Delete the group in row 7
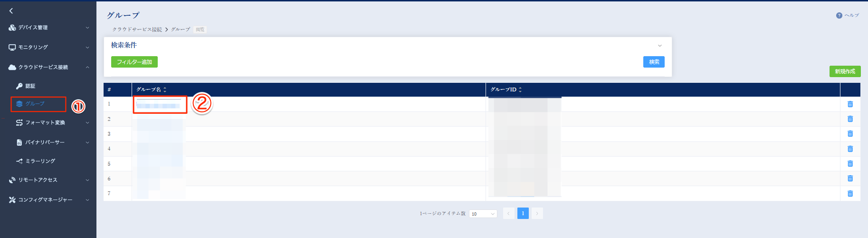 [x=850, y=194]
